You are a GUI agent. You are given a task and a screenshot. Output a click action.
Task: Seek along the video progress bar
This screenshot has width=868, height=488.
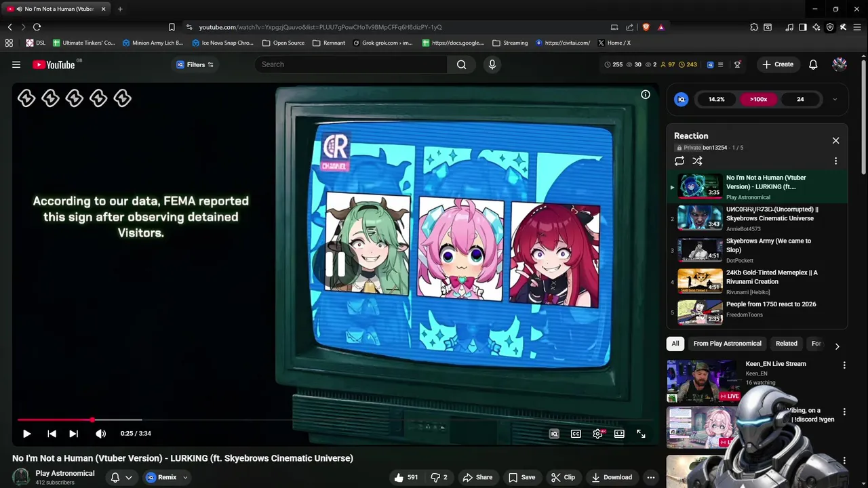336,420
